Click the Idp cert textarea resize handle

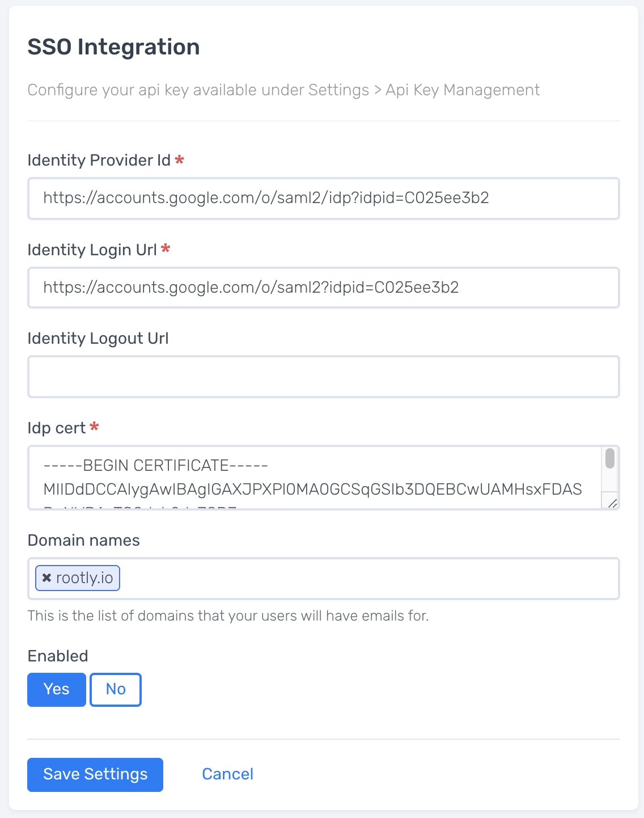(x=612, y=503)
